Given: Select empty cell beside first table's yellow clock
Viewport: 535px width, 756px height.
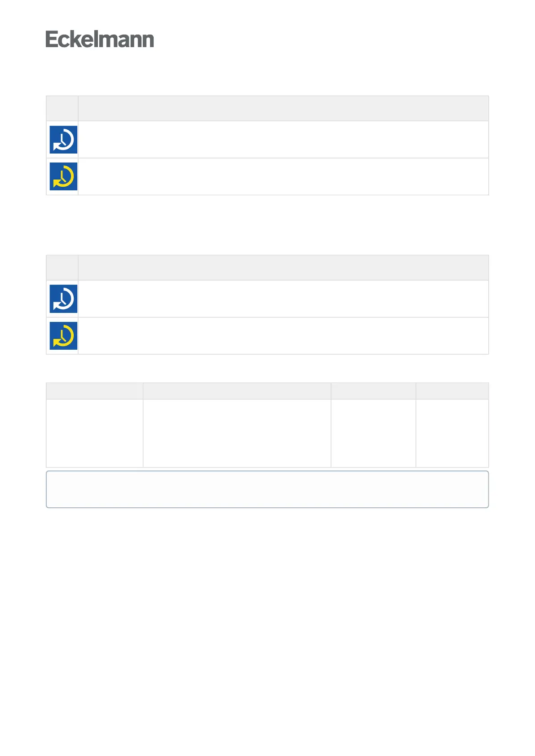Looking at the screenshot, I should tap(283, 176).
